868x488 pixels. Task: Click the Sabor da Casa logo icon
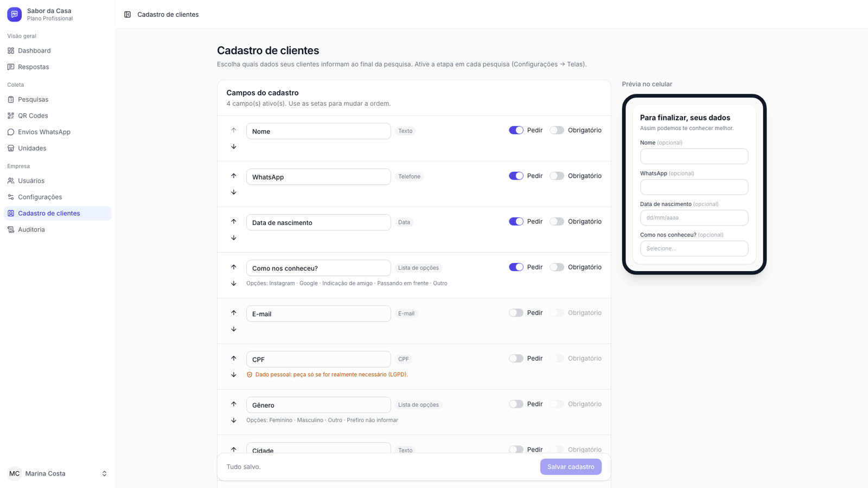pos(15,15)
